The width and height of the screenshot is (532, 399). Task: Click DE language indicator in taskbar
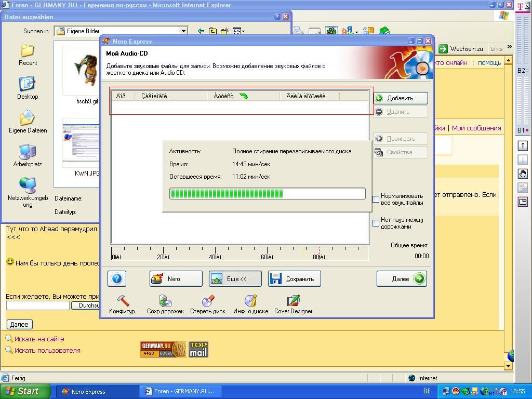pyautogui.click(x=427, y=391)
